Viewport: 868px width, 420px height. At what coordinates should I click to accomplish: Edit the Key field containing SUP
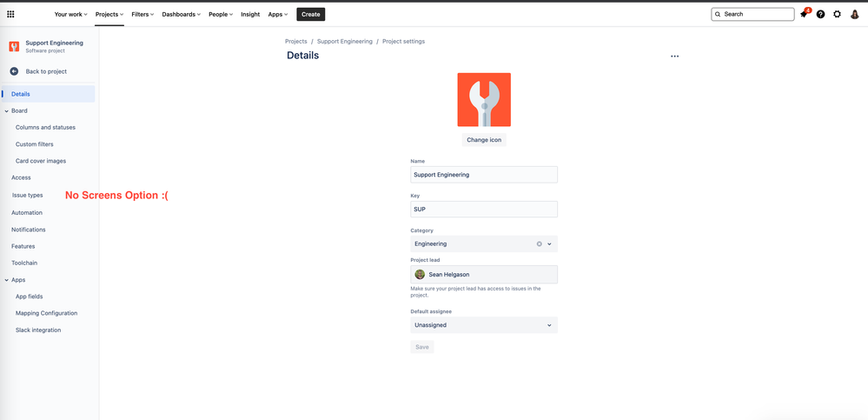(484, 210)
